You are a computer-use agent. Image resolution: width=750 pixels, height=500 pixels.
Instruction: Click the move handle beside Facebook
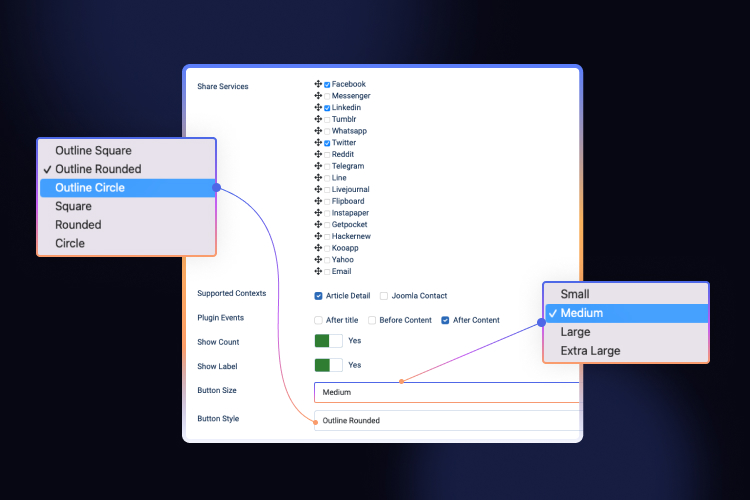(318, 84)
